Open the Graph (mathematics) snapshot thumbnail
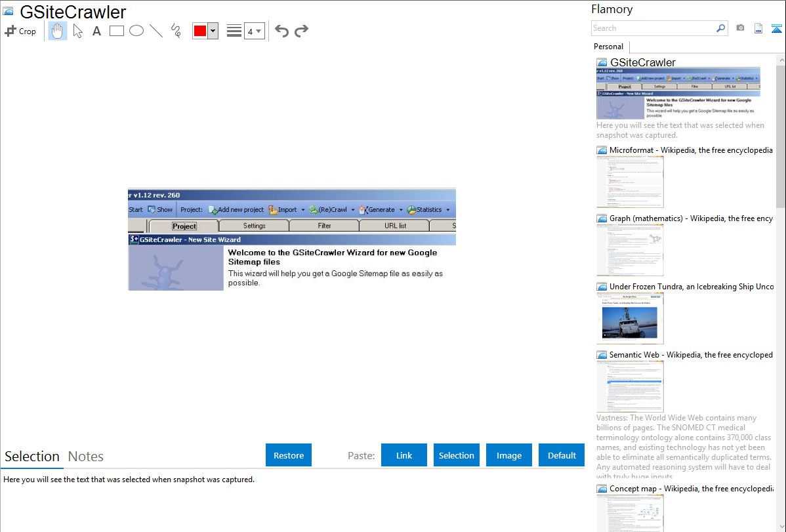 pyautogui.click(x=630, y=250)
